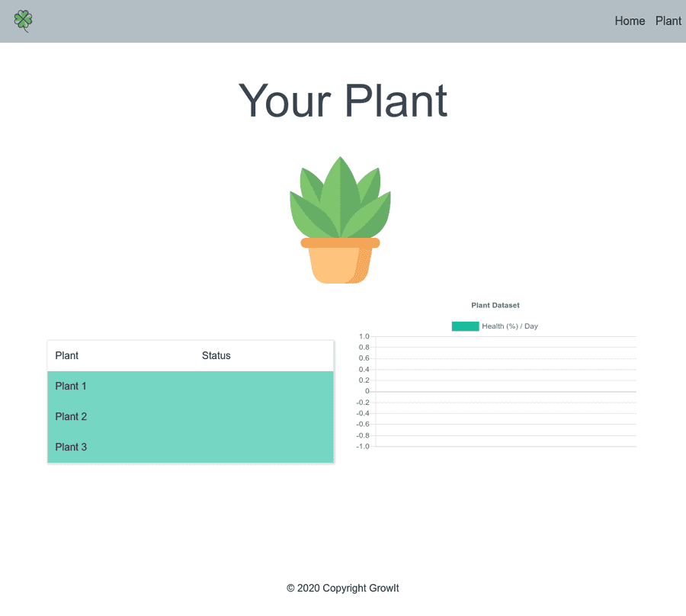Click the orange plant pot in the illustration

click(341, 261)
